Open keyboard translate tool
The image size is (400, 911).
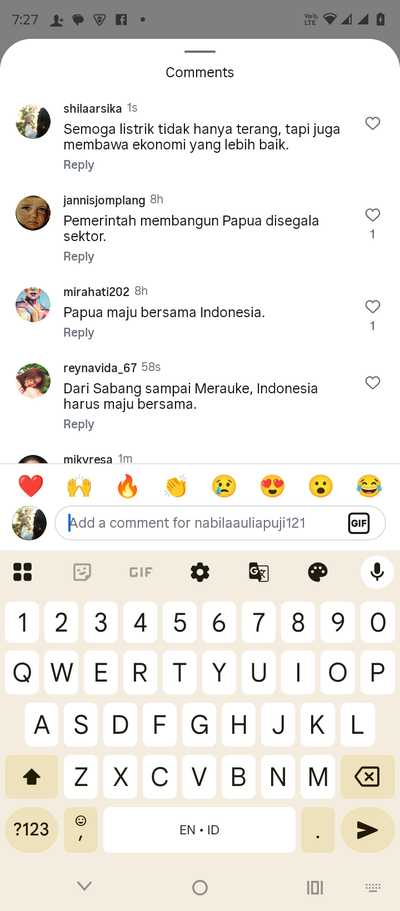(x=258, y=573)
